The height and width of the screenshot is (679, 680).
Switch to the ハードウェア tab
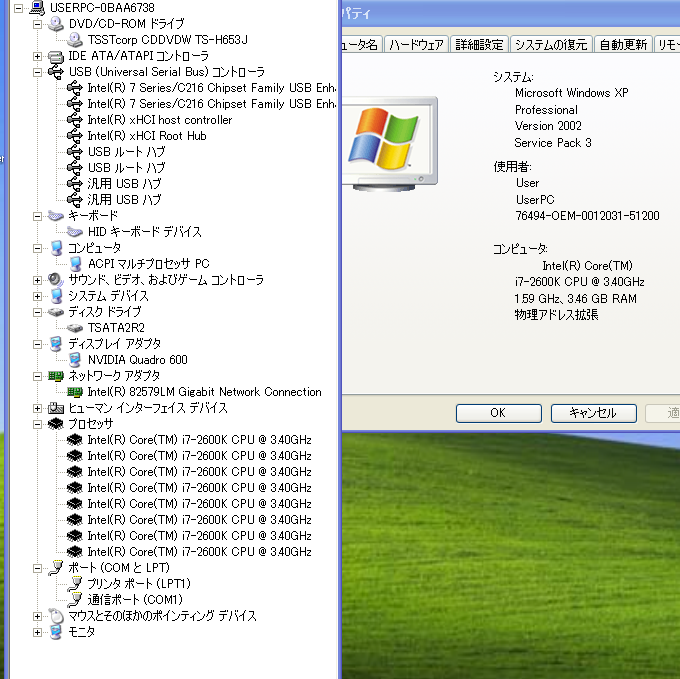(x=416, y=44)
